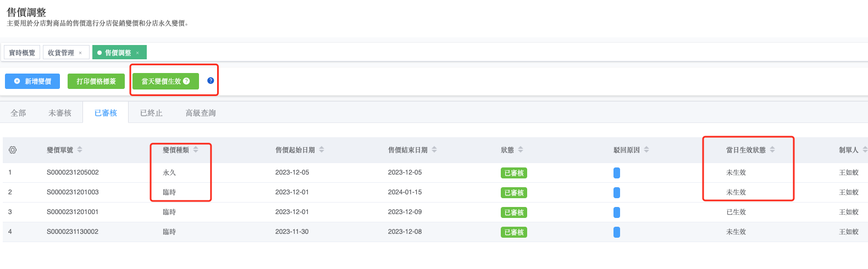Click the blue 駁回原因 marker in row 1
This screenshot has height=269, width=868.
(617, 173)
